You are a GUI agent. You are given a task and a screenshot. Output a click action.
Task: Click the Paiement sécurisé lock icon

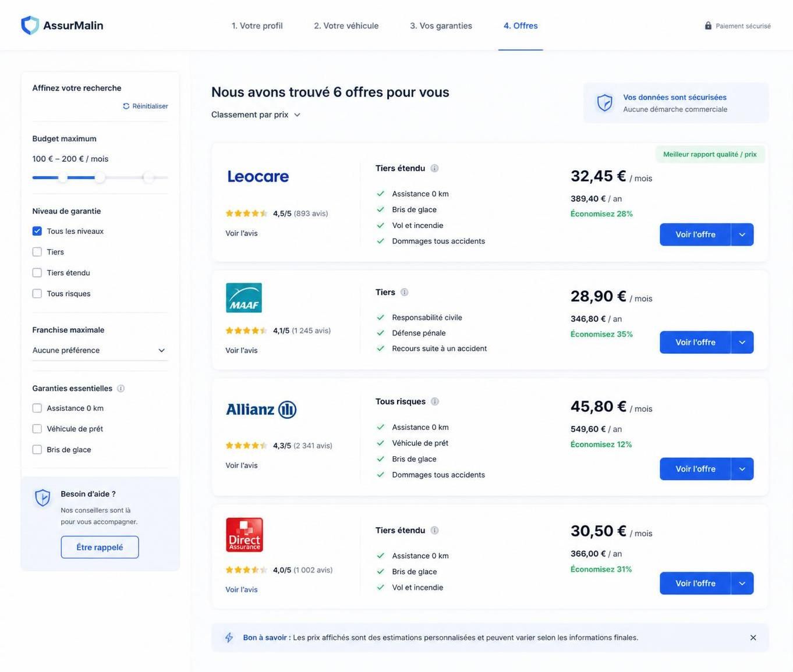(708, 26)
